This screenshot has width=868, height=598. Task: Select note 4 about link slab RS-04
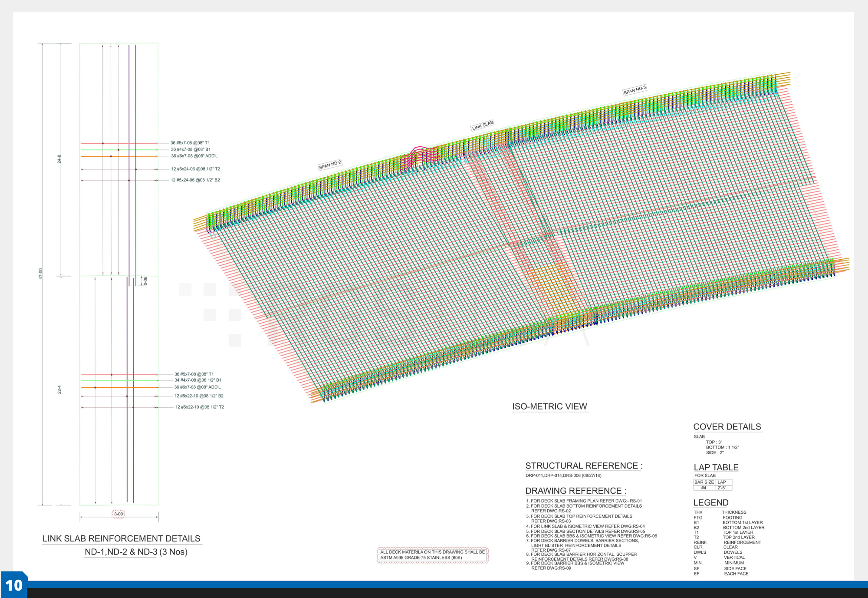pos(585,526)
